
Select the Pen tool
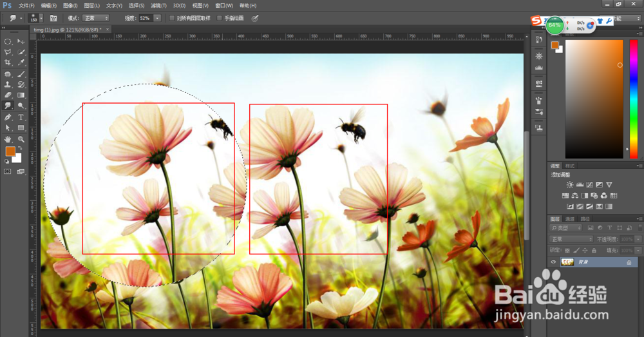[7, 117]
